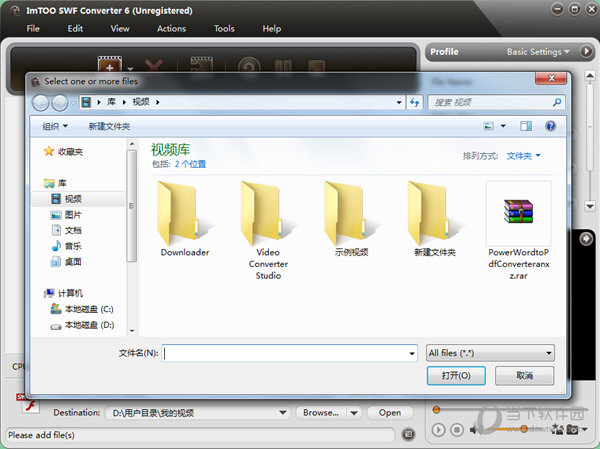The width and height of the screenshot is (600, 449).
Task: Click the forward navigation arrow in dialog
Action: click(60, 103)
